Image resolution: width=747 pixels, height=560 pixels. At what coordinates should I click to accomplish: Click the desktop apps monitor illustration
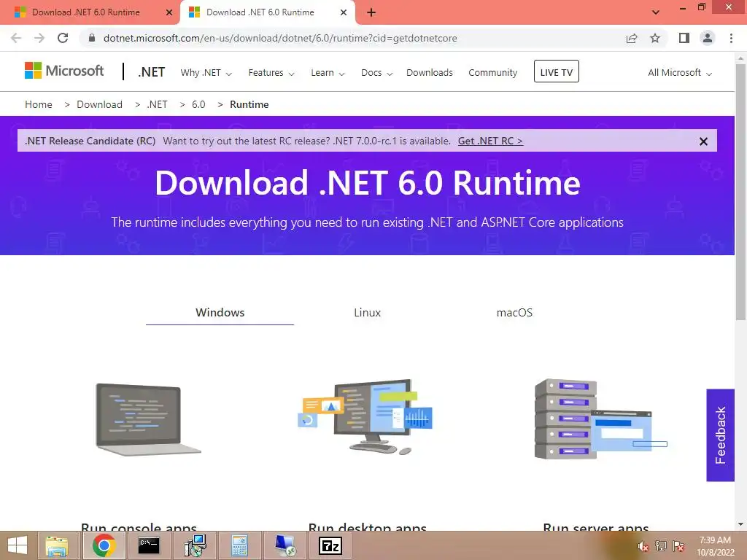point(365,417)
